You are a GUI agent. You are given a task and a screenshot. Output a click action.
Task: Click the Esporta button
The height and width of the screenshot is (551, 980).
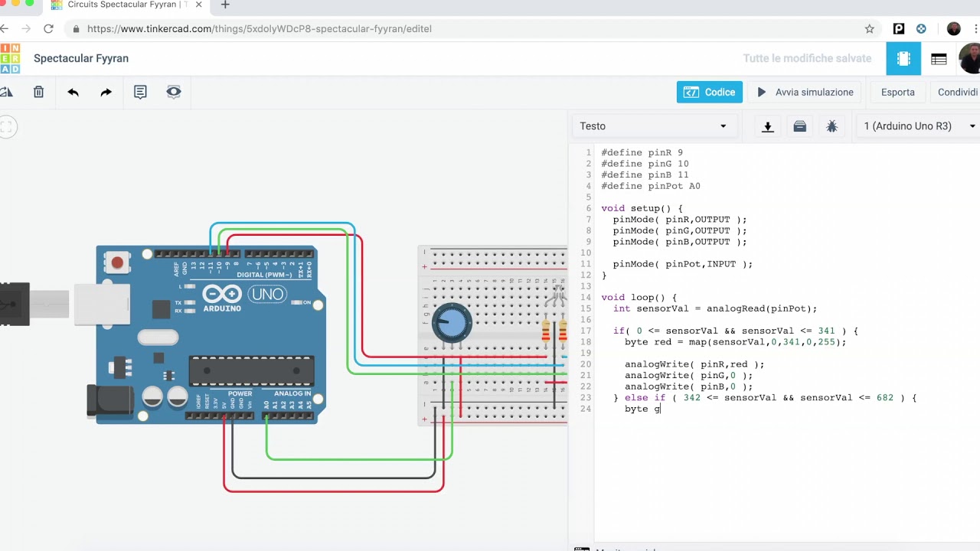[x=897, y=92]
